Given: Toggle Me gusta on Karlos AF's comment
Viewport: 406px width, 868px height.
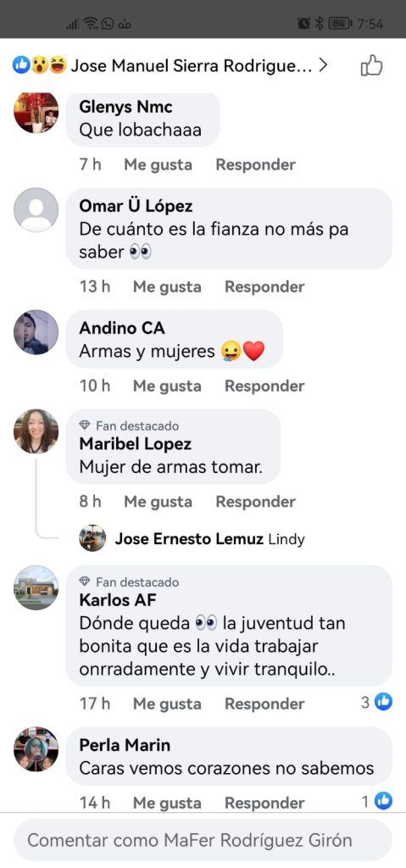Looking at the screenshot, I should [x=167, y=704].
